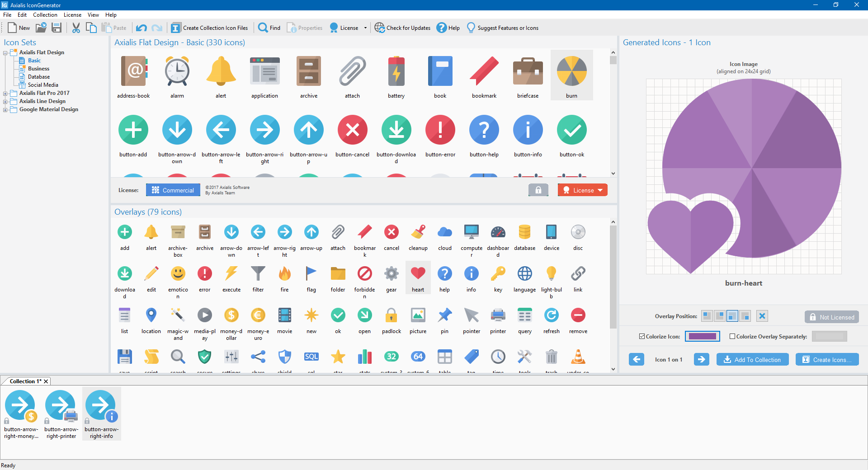Click Add To Collection button

point(752,360)
